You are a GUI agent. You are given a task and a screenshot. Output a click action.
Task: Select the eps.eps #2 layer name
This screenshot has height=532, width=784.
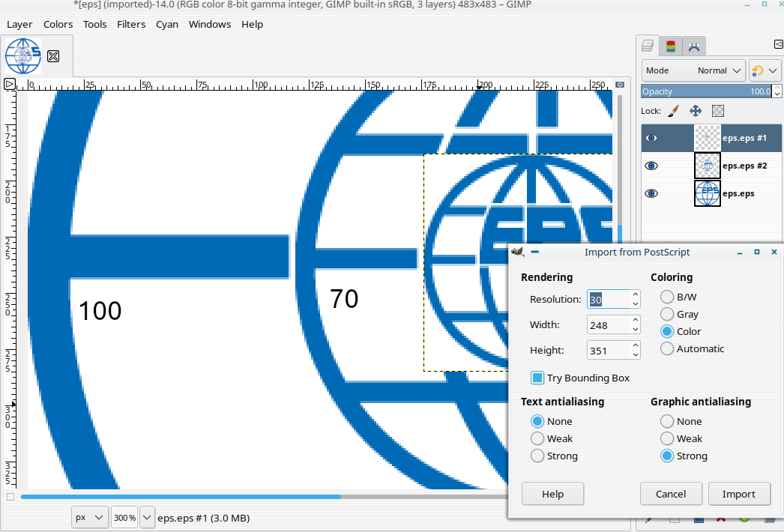coord(744,166)
